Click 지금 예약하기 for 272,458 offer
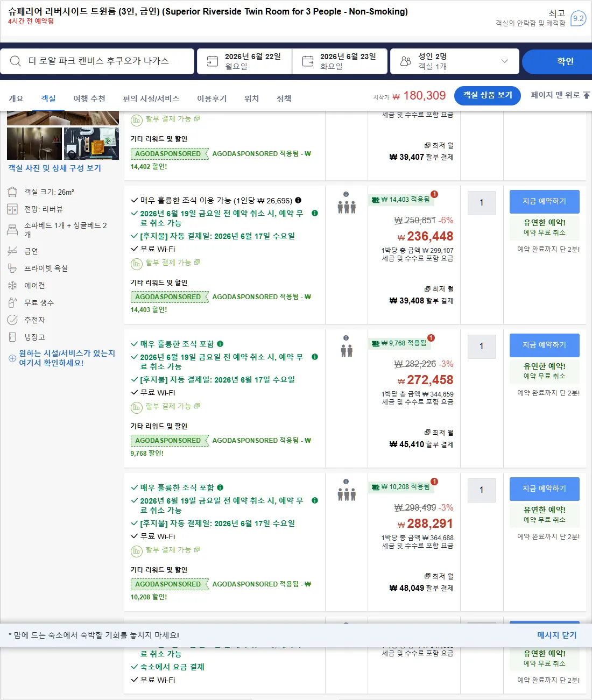Viewport: 592px width, 700px height. point(545,345)
